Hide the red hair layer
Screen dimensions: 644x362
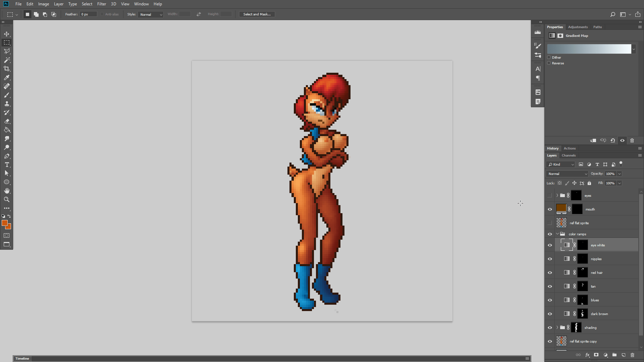(550, 273)
